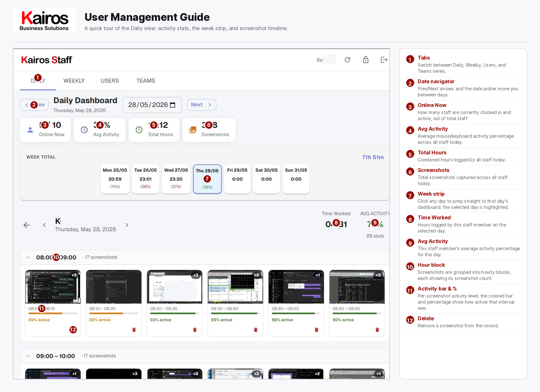Click '17 screenshots' in 08:00 block
This screenshot has height=392, width=540.
pos(101,257)
